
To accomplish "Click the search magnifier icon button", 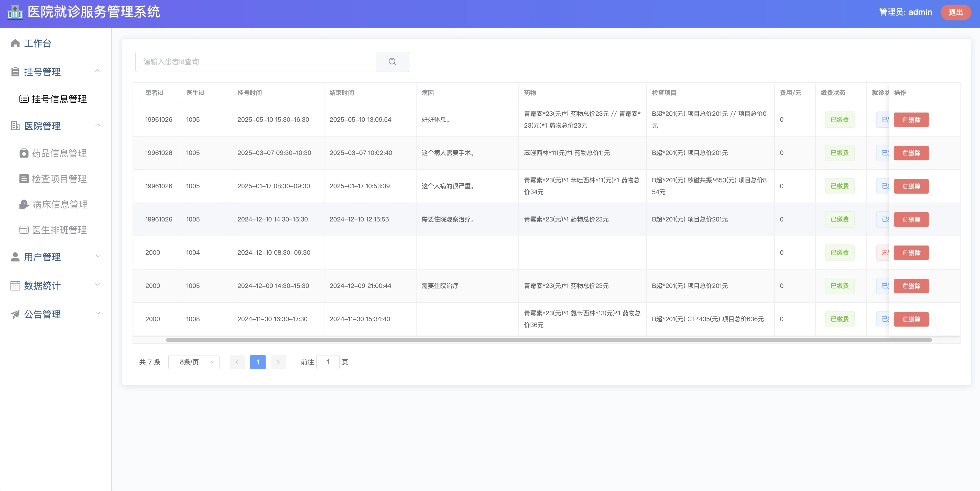I will click(392, 62).
